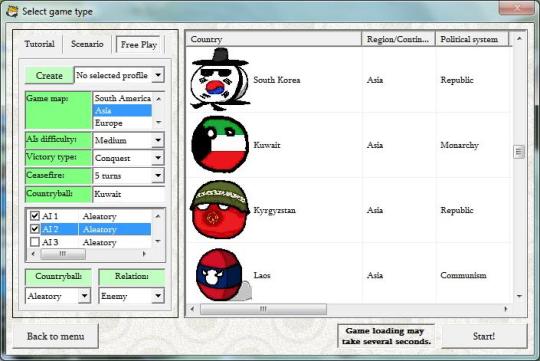This screenshot has height=361, width=540.
Task: Expand the Ceasefire turns dropdown
Action: click(158, 175)
